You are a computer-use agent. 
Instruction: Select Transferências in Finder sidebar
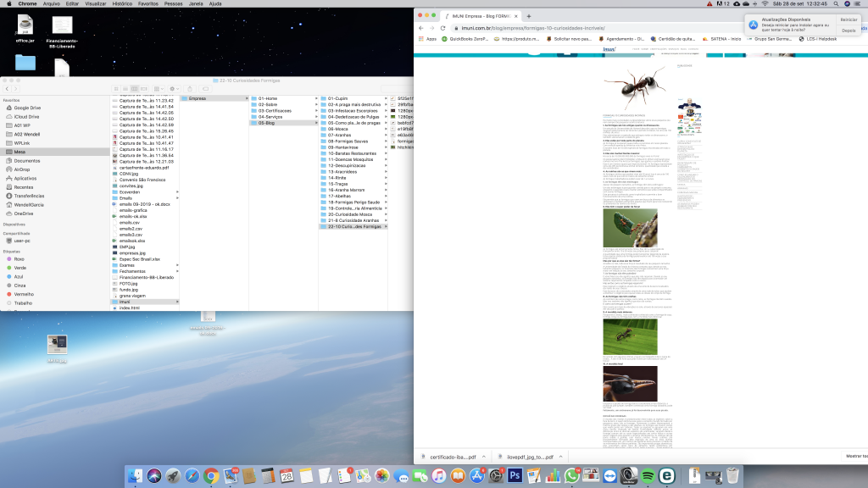[x=29, y=196]
